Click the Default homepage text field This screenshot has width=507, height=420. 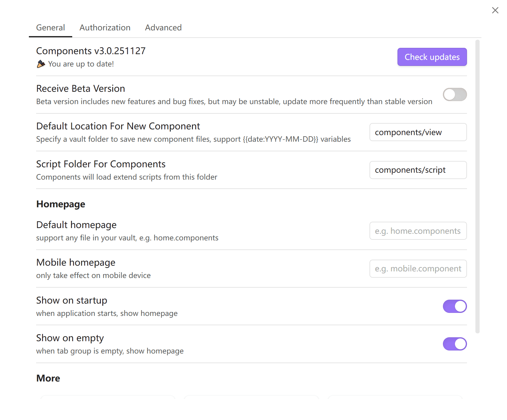pyautogui.click(x=418, y=231)
